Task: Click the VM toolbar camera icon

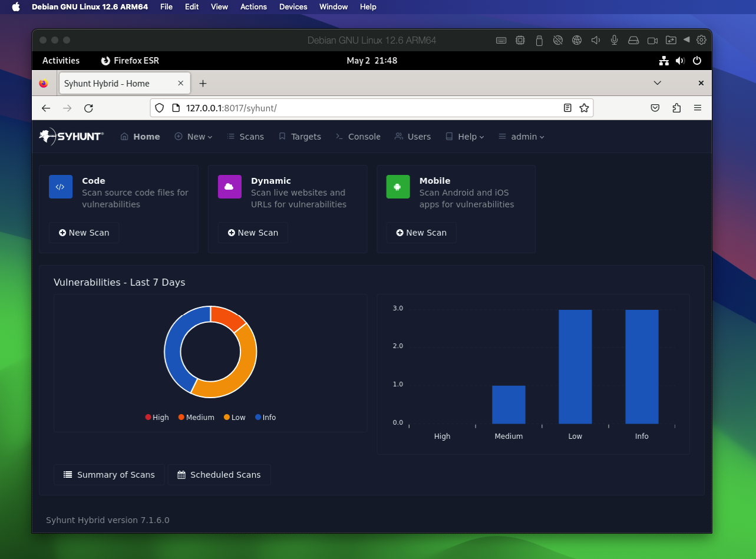Action: [652, 40]
